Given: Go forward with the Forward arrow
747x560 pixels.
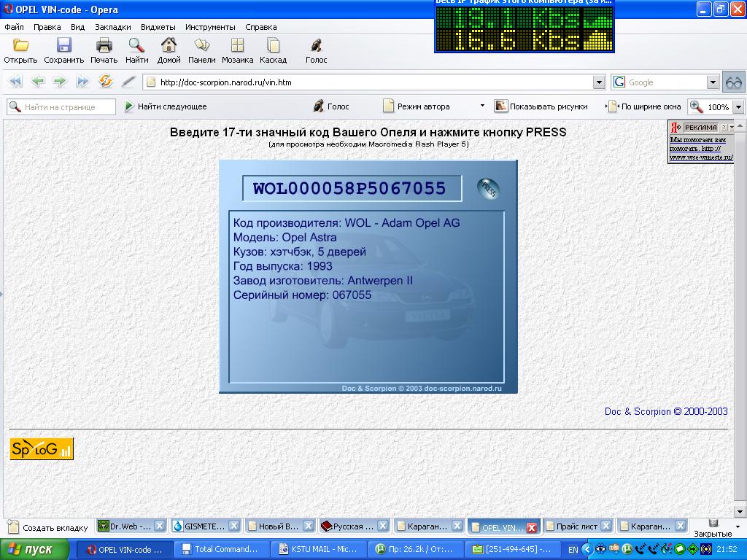Looking at the screenshot, I should pyautogui.click(x=60, y=82).
